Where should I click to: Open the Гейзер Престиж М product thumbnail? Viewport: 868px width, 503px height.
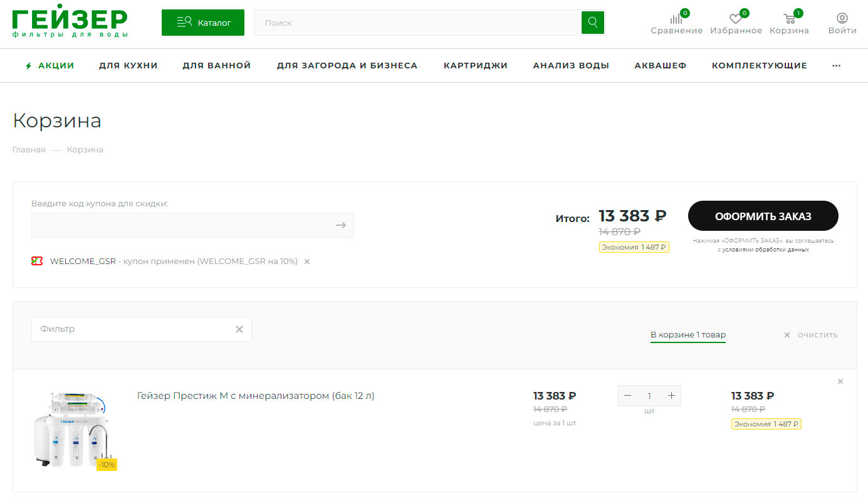tap(75, 430)
